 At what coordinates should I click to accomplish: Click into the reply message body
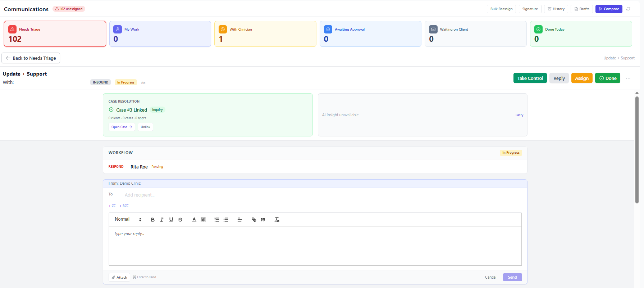click(315, 246)
